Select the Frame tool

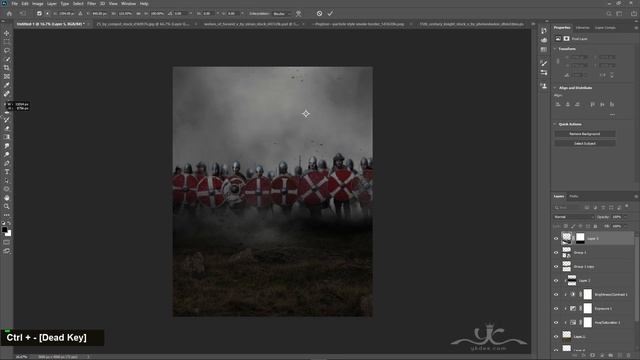click(7, 76)
